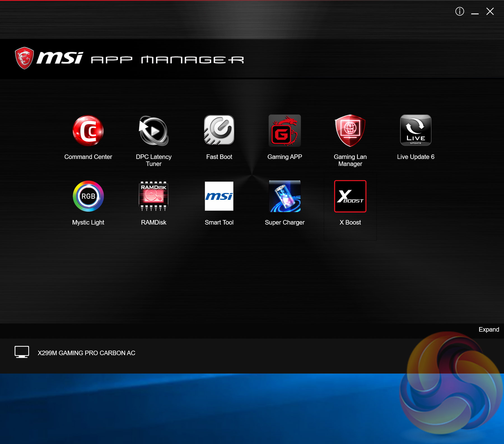Image resolution: width=504 pixels, height=444 pixels.
Task: Expand the bottom system info panel
Action: click(x=489, y=330)
